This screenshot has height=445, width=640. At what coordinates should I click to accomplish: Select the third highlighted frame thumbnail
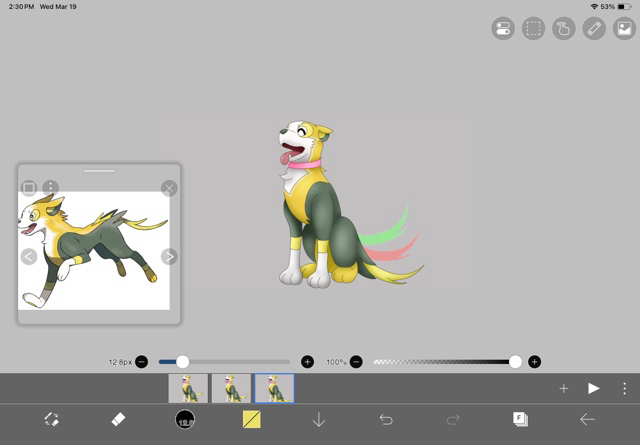tap(274, 388)
